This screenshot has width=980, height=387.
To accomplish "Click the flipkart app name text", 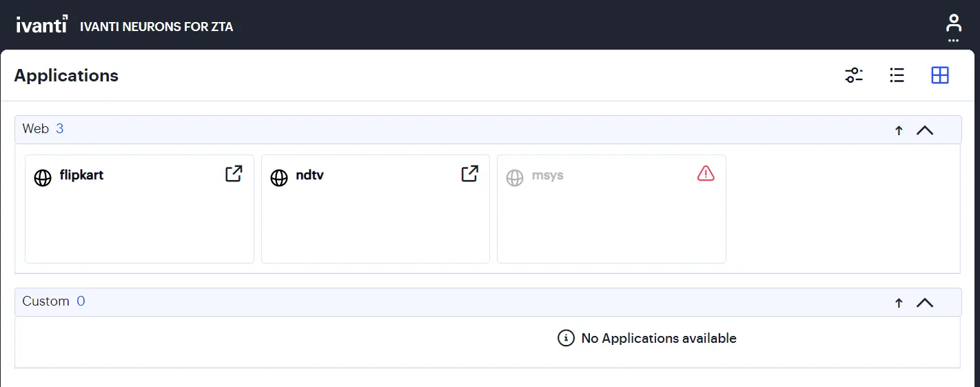I will coord(81,175).
